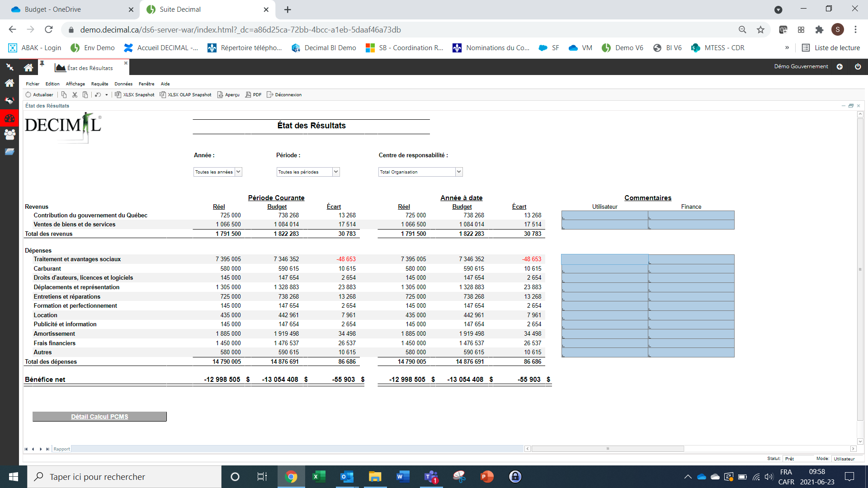
Task: Select the Rapport sheet tab
Action: click(61, 449)
